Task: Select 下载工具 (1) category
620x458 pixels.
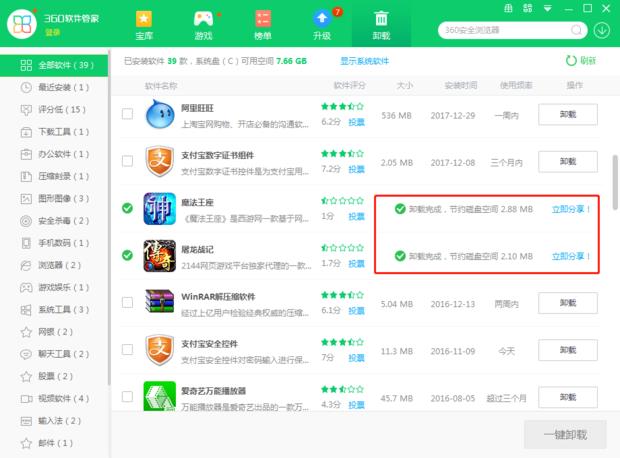Action: [54, 132]
